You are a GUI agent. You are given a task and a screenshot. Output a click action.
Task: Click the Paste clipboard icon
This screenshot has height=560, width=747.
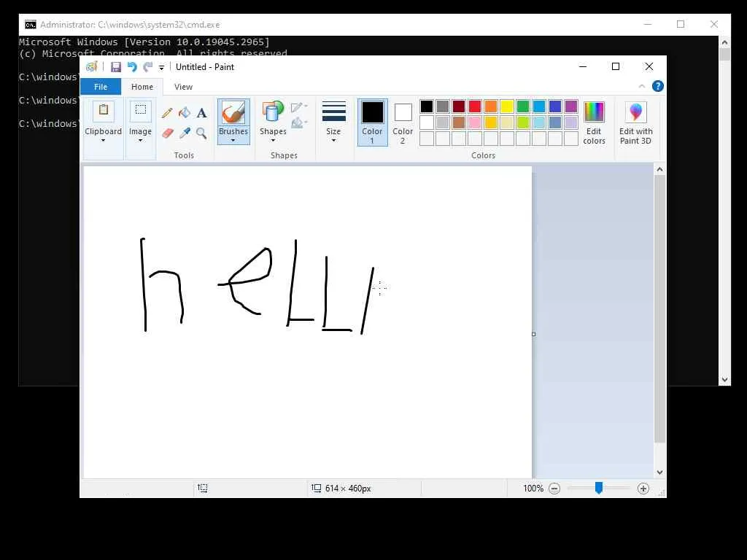[x=104, y=111]
